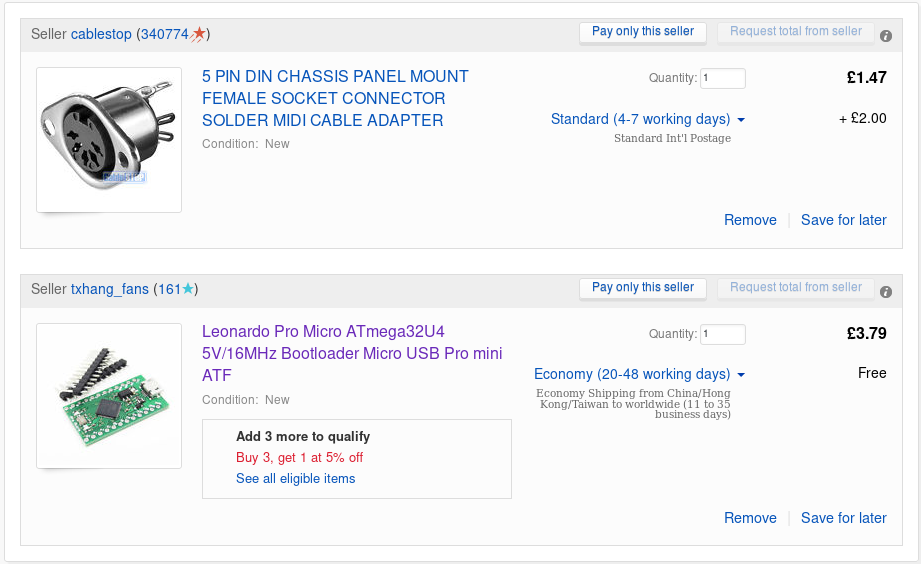Open the cablestop seller profile link
Screen dimensions: 921x564
tap(101, 34)
